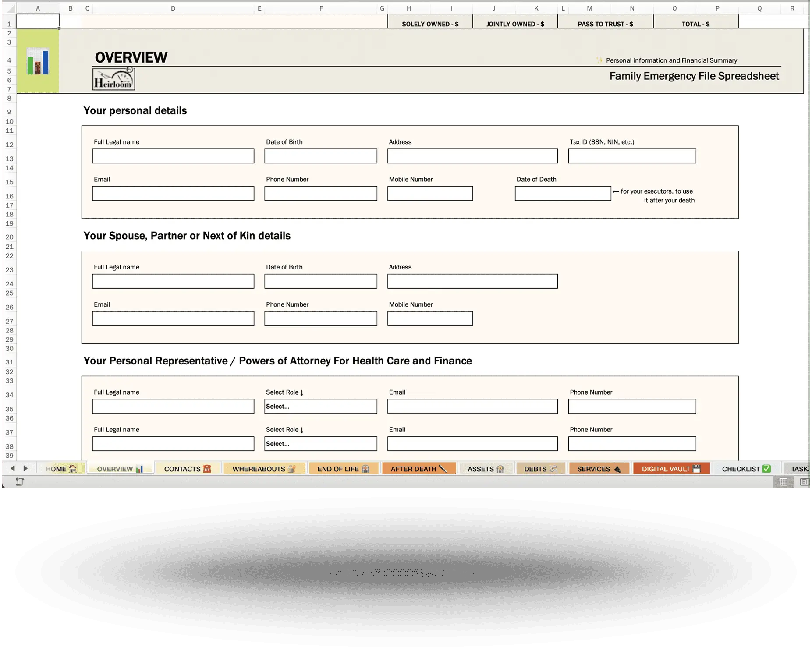Screen dimensions: 812x654
Task: Click the padlock icon on the WHEREABOUTS tab
Action: coord(292,468)
